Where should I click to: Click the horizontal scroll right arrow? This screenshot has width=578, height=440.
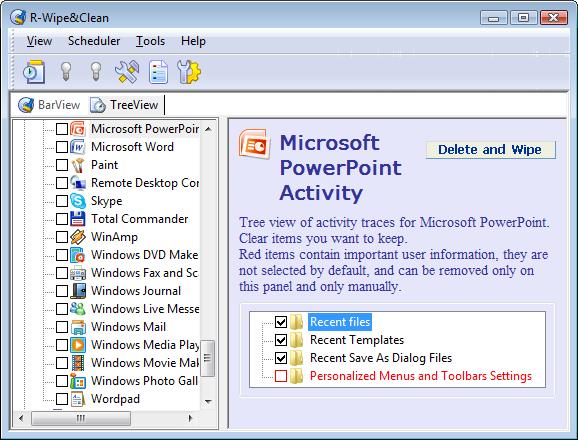[190, 418]
